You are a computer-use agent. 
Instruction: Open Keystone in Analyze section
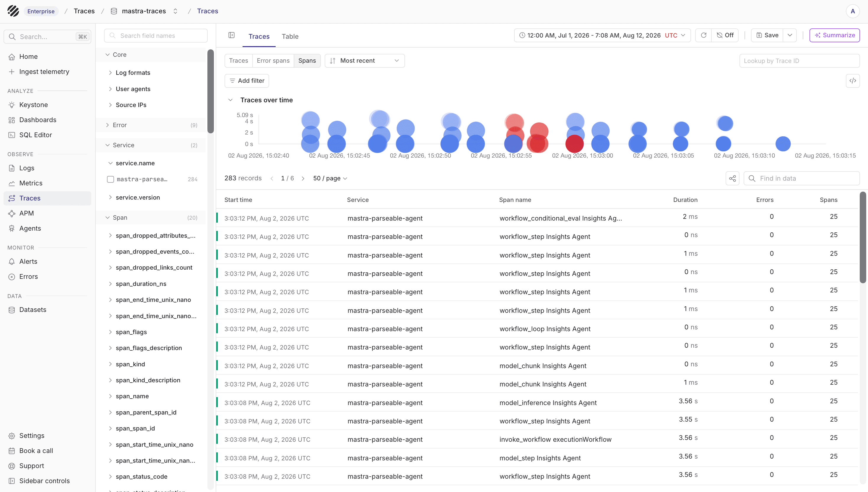point(47,105)
